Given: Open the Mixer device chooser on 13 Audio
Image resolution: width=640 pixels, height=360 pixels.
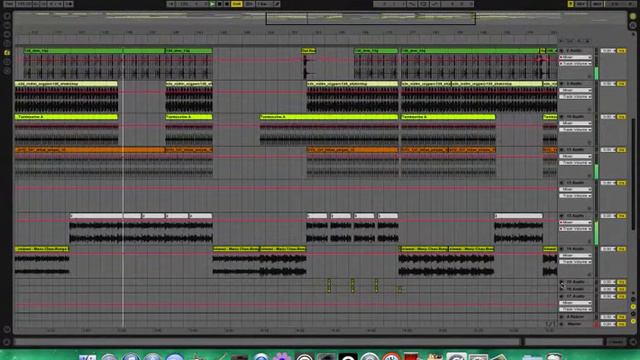Looking at the screenshot, I should point(575,222).
